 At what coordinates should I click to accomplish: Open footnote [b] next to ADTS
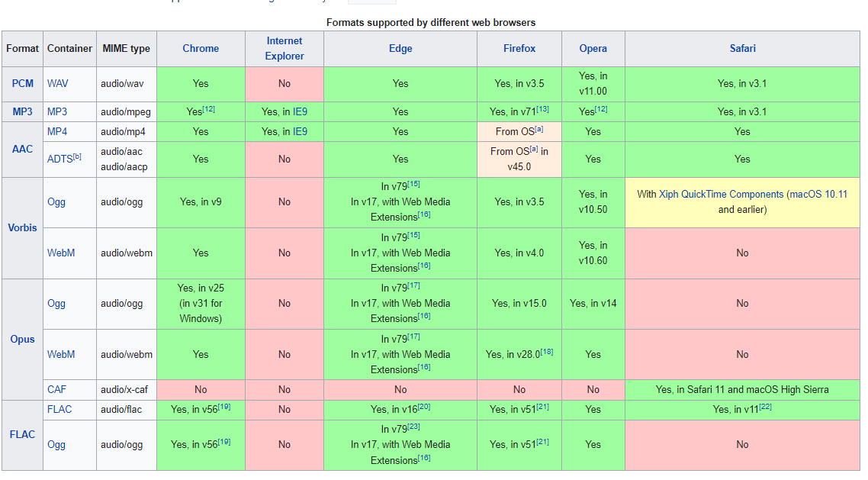click(78, 156)
